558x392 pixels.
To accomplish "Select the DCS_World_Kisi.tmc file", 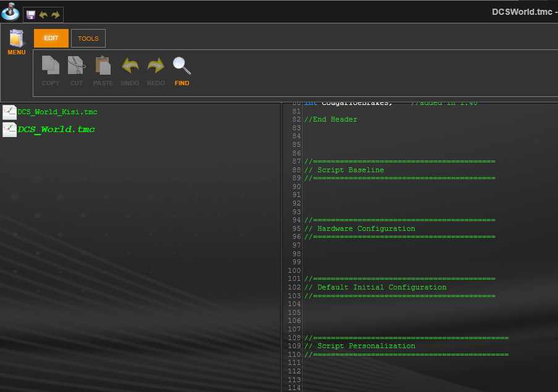I will point(57,112).
